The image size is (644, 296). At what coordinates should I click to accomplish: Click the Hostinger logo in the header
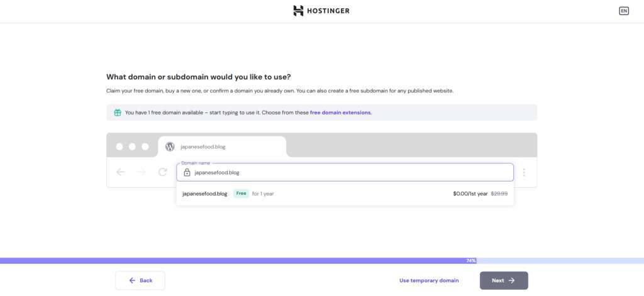coord(321,11)
